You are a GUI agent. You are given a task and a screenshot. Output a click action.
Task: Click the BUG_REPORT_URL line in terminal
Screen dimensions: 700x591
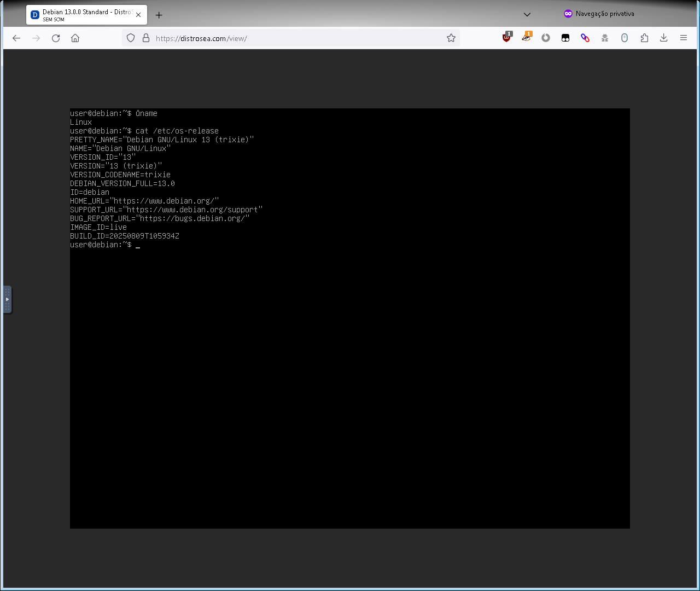[x=160, y=218]
